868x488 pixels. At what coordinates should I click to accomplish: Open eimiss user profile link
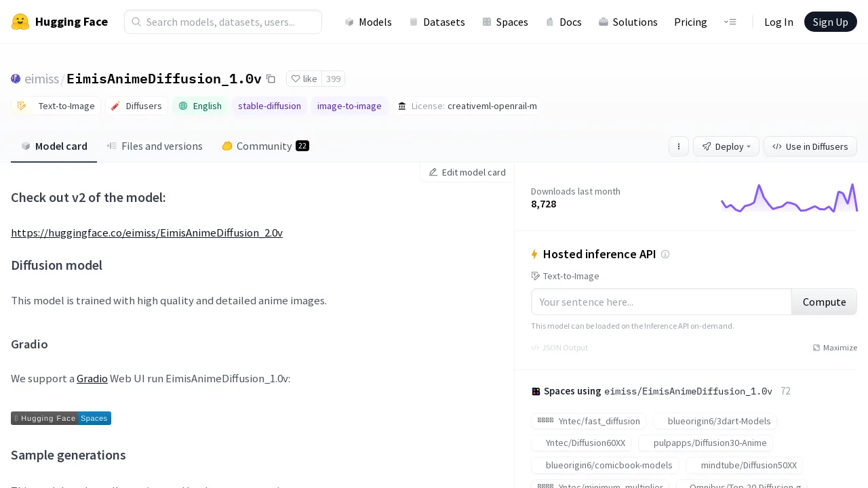[x=41, y=79]
